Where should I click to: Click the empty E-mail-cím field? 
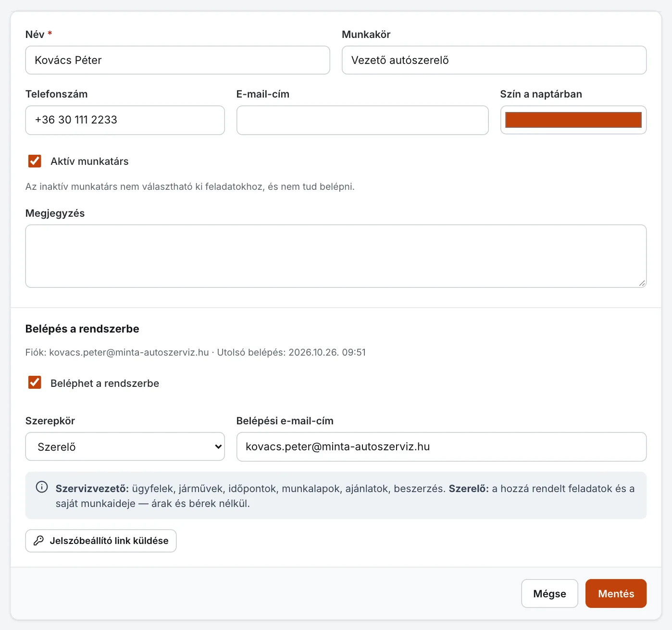click(x=362, y=120)
